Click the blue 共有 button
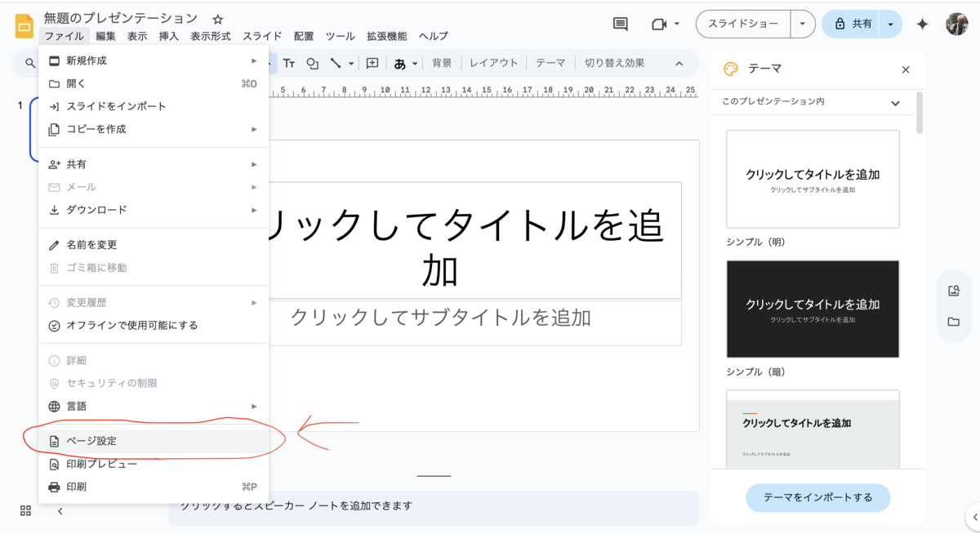980x534 pixels. (x=850, y=24)
